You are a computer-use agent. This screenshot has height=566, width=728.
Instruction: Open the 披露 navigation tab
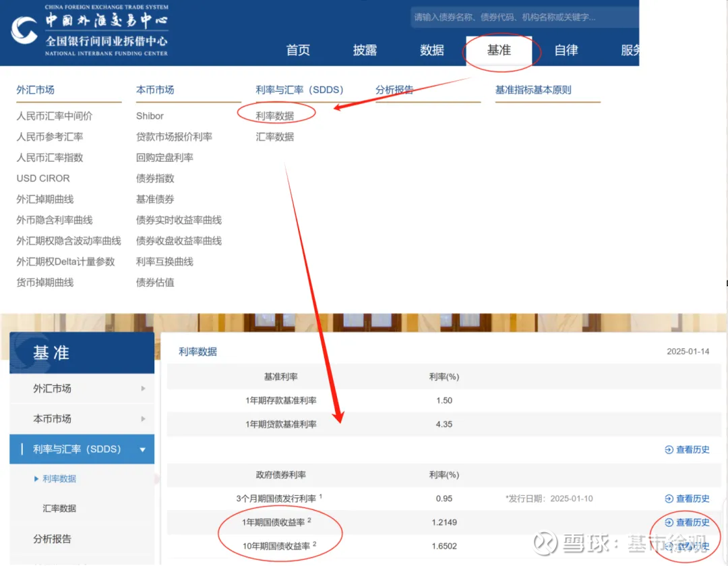pos(365,50)
